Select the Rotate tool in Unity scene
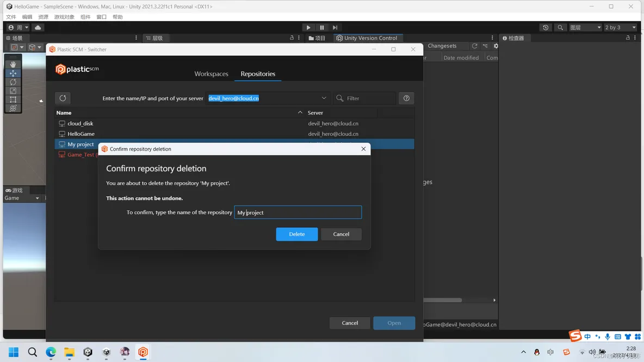Viewport: 644px width, 362px height. (x=13, y=82)
